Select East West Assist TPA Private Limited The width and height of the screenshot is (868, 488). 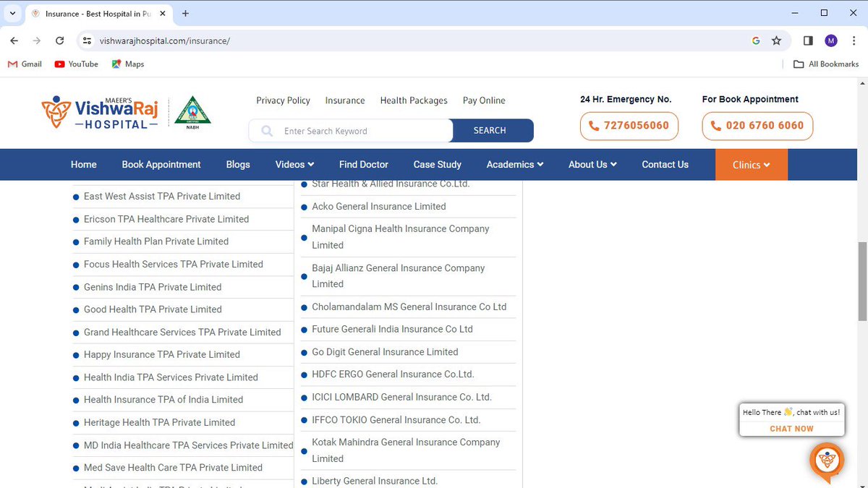162,196
